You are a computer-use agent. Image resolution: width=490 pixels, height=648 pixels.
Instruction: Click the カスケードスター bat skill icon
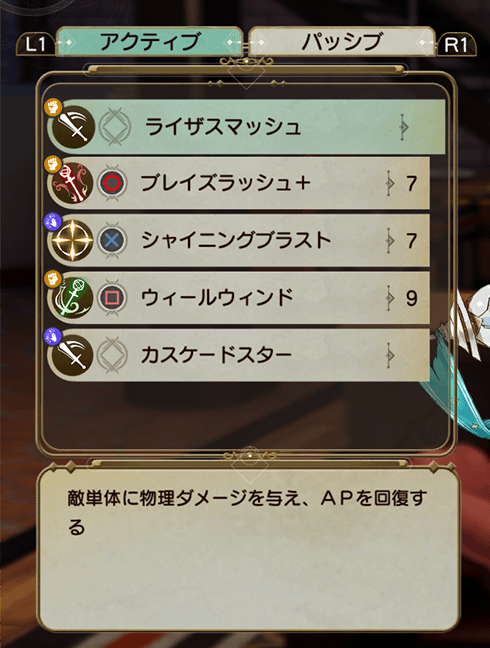[x=73, y=355]
